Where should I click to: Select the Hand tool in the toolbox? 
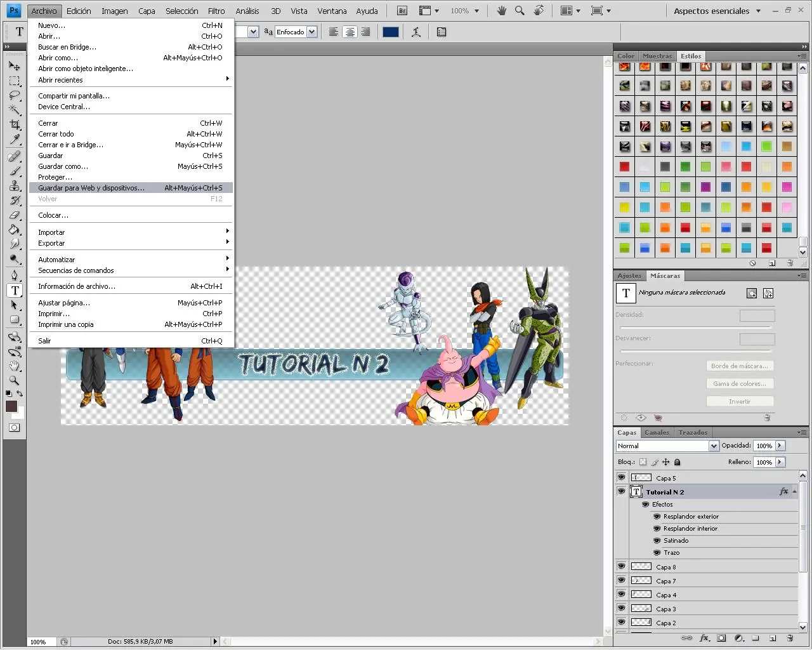(15, 366)
